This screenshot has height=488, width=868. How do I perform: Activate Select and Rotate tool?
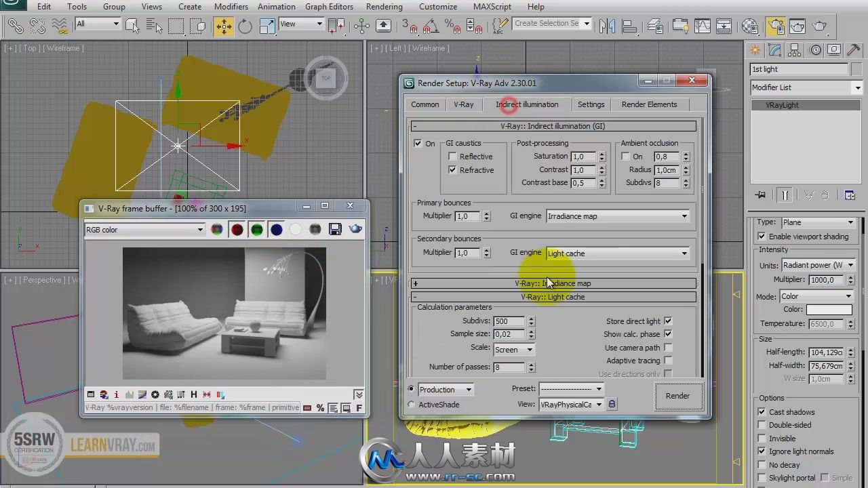tap(245, 26)
